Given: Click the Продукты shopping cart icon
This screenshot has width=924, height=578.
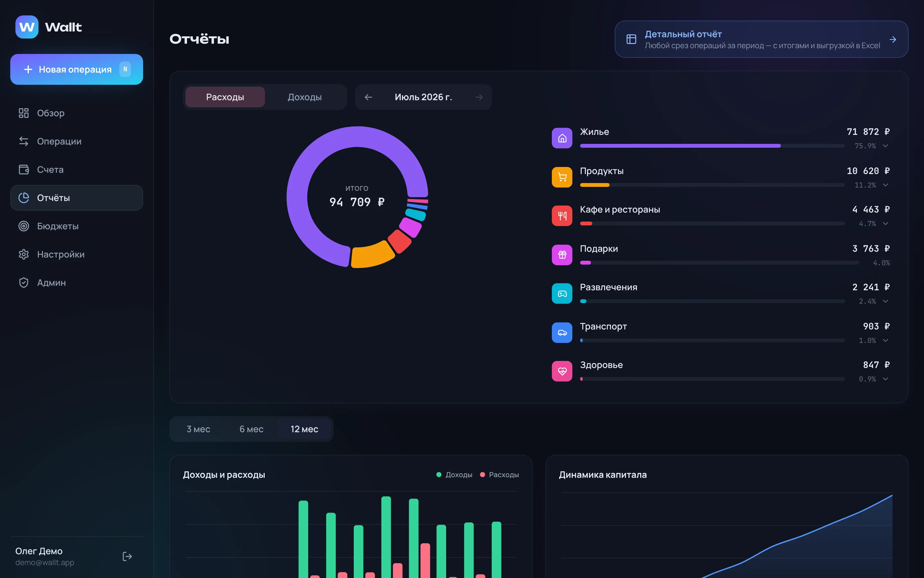Looking at the screenshot, I should (562, 177).
